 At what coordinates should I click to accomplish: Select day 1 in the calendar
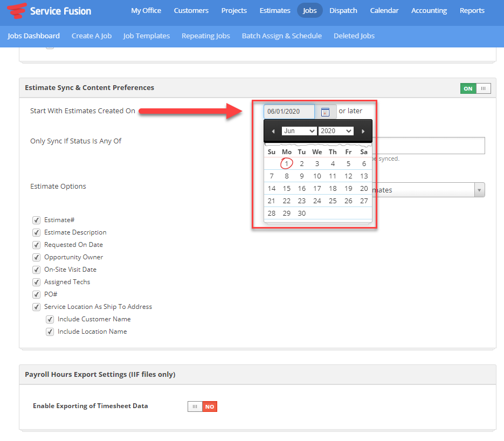point(287,164)
